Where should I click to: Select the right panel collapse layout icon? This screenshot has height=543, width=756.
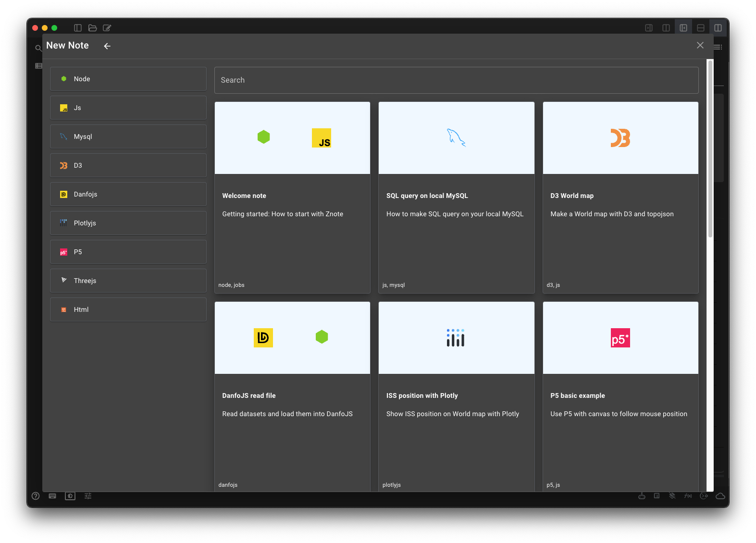click(649, 28)
